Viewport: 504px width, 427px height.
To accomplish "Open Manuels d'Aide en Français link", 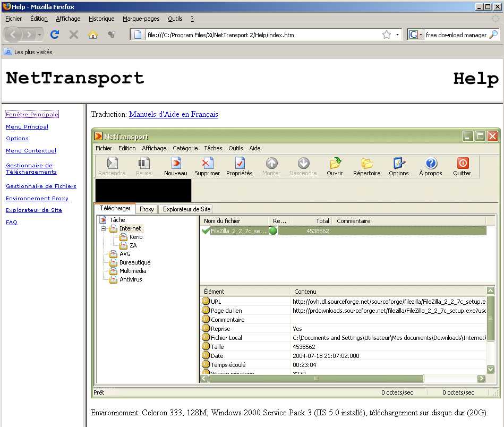I will pos(174,114).
